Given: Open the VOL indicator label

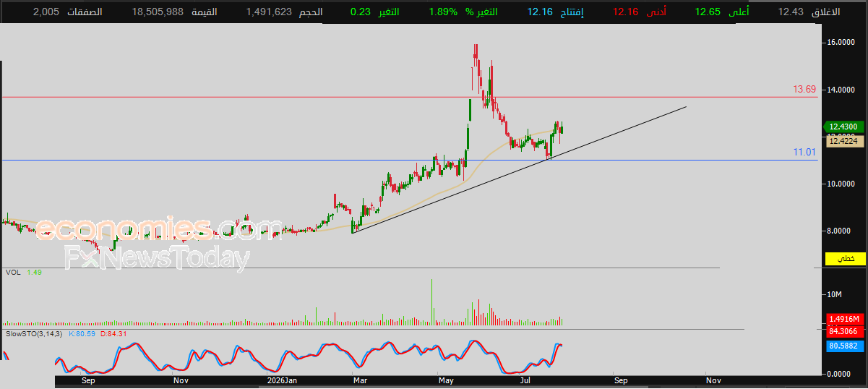Looking at the screenshot, I should [13, 272].
